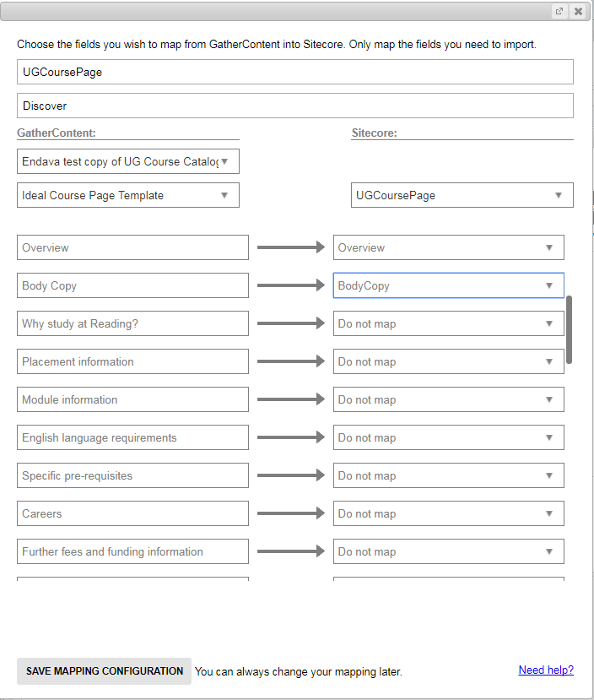Click the Why study at Reading? field
This screenshot has height=700, width=594.
click(x=133, y=323)
